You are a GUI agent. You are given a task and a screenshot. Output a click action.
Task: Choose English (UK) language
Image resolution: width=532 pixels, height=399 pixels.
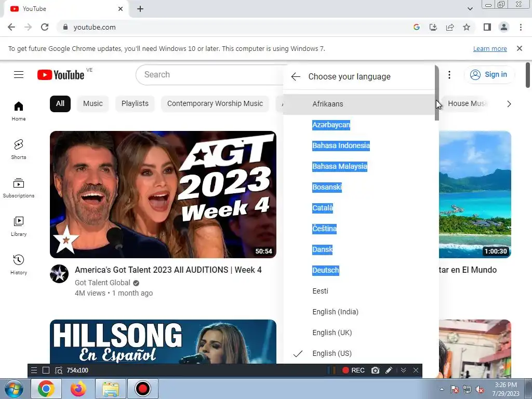(359, 332)
